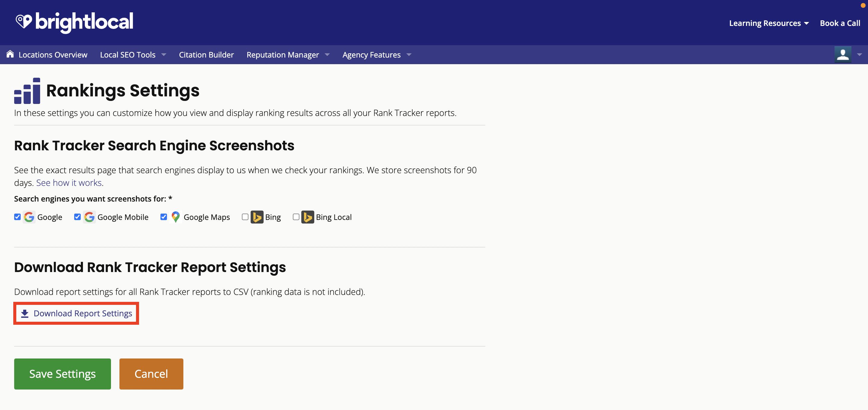The image size is (868, 410).
Task: Click the Rankings Settings heading
Action: (x=123, y=91)
